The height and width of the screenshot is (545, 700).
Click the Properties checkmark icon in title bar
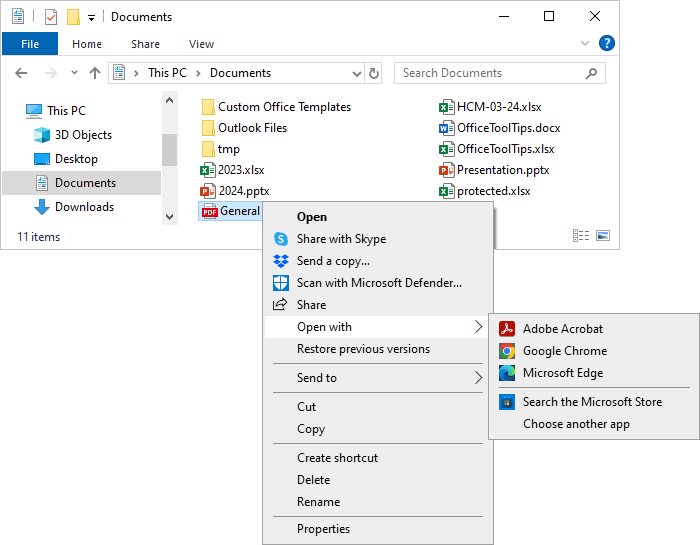[51, 17]
